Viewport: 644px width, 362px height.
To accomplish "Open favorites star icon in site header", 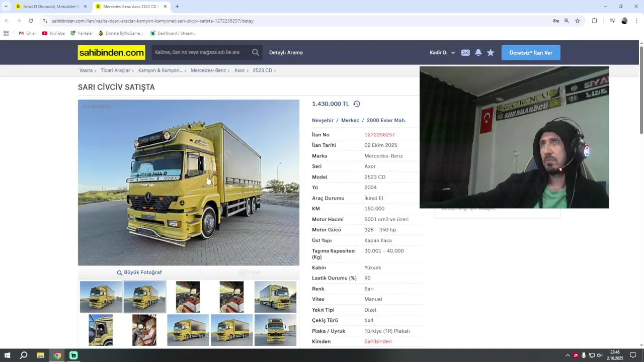I will point(491,53).
